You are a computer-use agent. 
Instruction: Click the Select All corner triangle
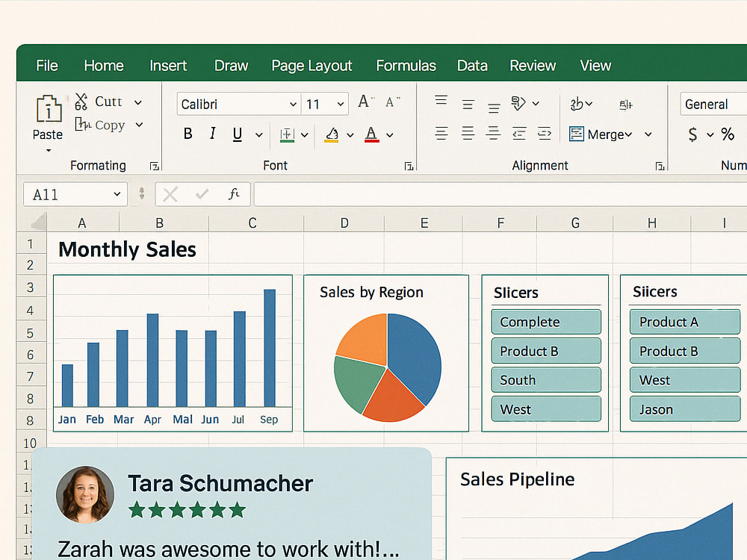click(x=38, y=223)
